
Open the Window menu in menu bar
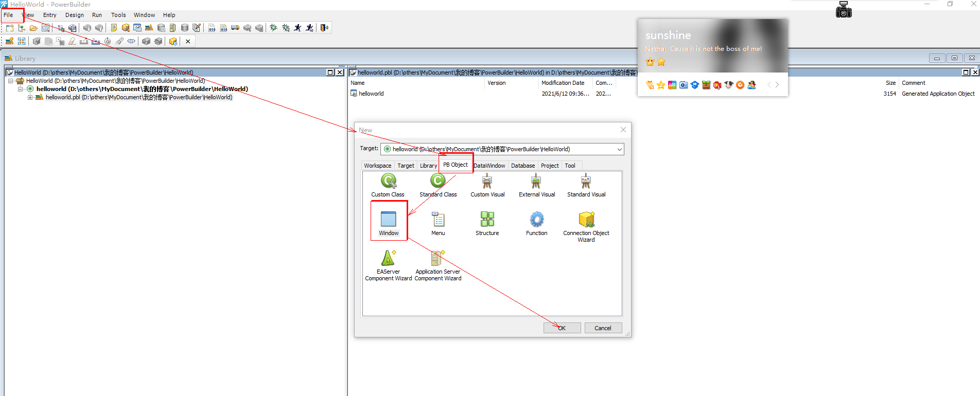click(x=144, y=15)
